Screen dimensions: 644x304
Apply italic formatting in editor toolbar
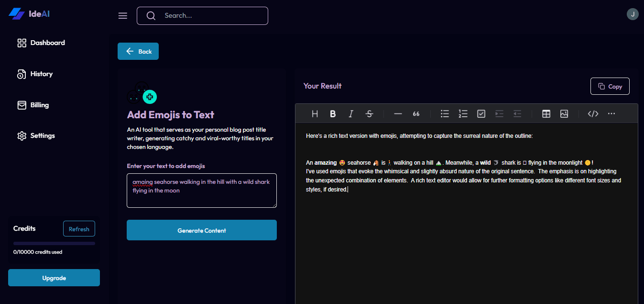click(x=351, y=113)
